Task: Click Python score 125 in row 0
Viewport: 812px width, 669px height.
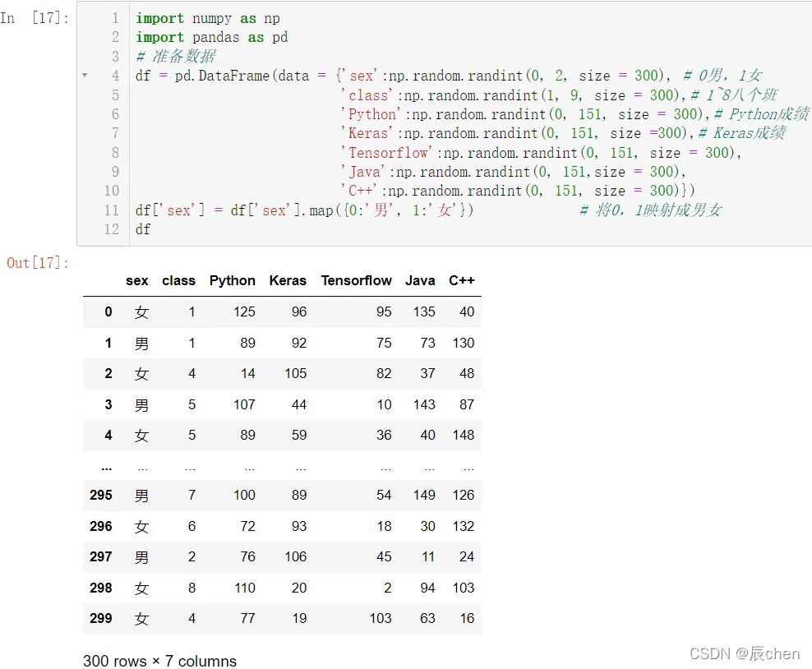Action: (x=244, y=311)
